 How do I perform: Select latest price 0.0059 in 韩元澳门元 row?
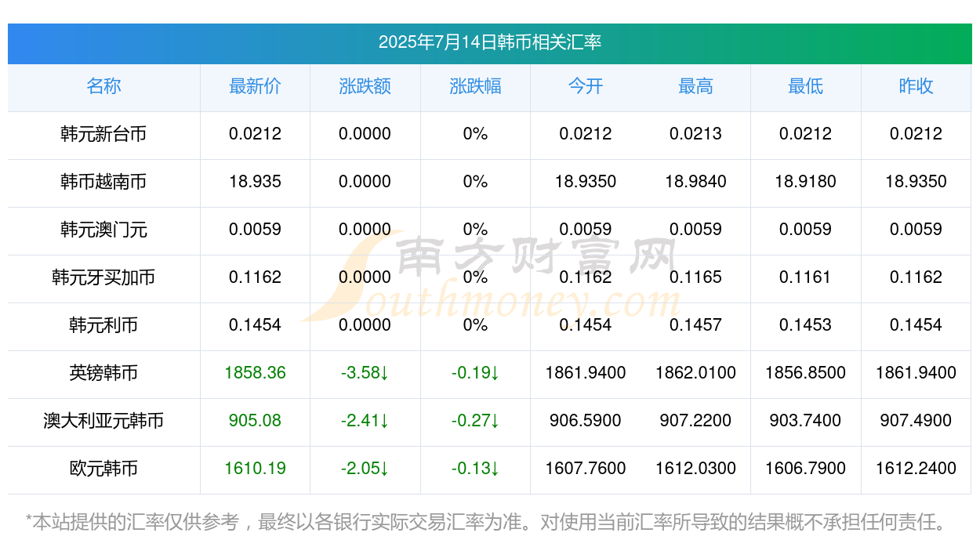click(255, 230)
